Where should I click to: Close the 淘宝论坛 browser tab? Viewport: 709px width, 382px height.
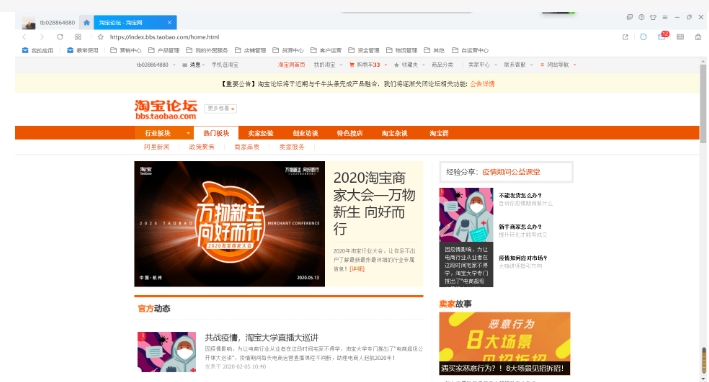(x=170, y=22)
